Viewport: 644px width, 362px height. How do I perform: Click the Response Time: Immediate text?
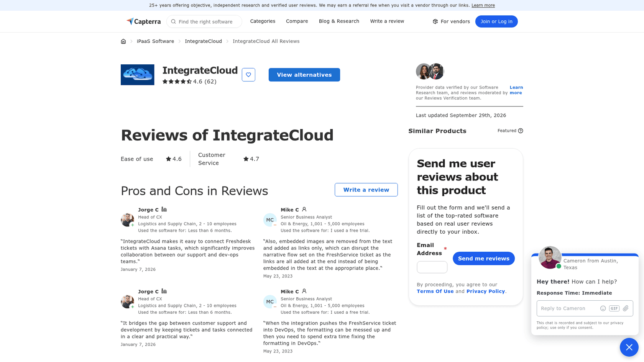(574, 293)
